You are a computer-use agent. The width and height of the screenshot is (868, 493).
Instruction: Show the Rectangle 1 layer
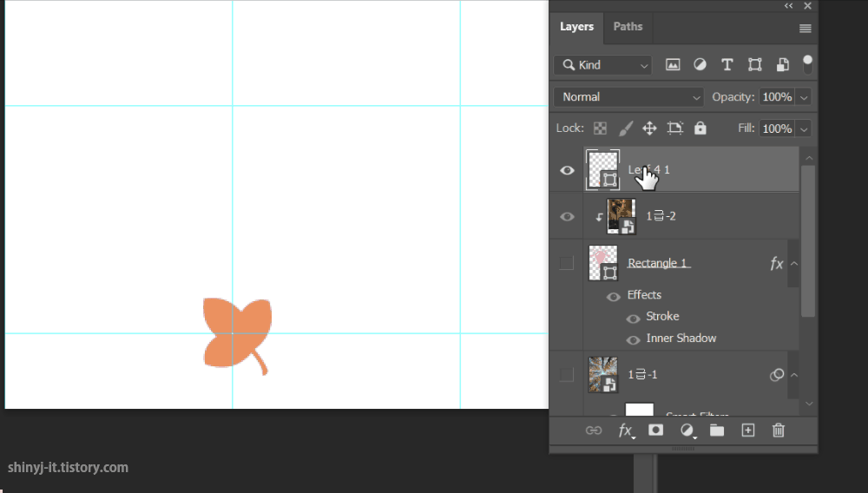(566, 263)
